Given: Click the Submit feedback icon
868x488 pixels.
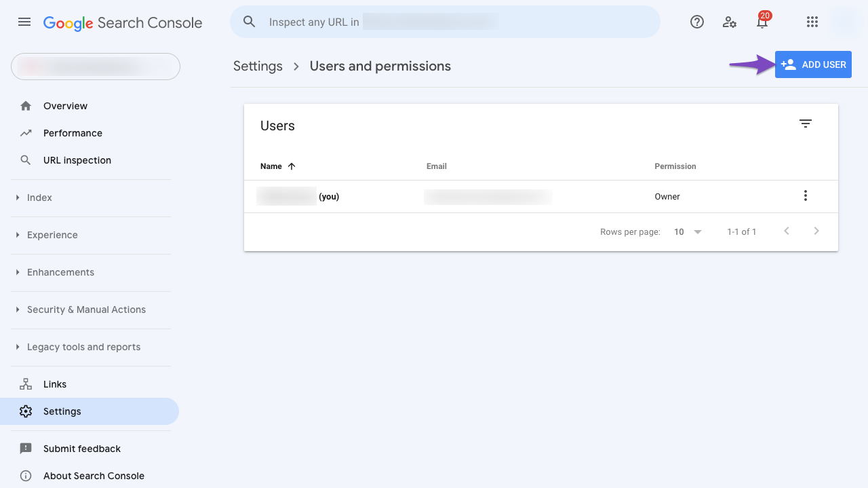Looking at the screenshot, I should coord(26,448).
